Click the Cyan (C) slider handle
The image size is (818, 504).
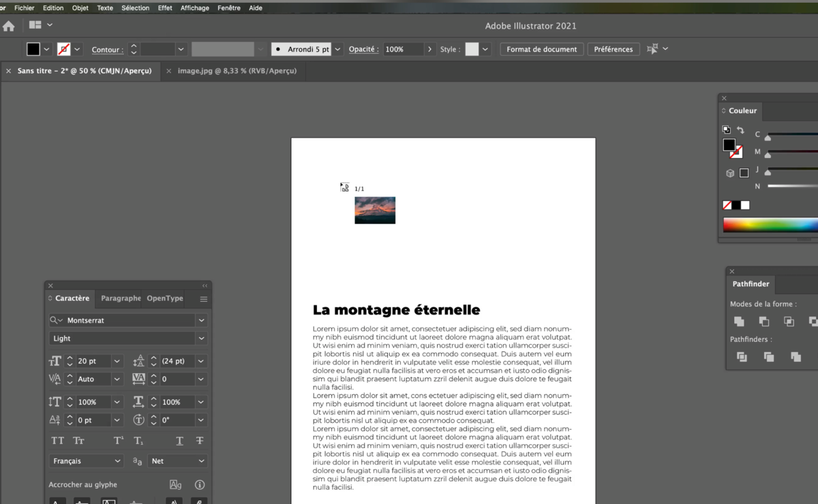click(x=768, y=138)
